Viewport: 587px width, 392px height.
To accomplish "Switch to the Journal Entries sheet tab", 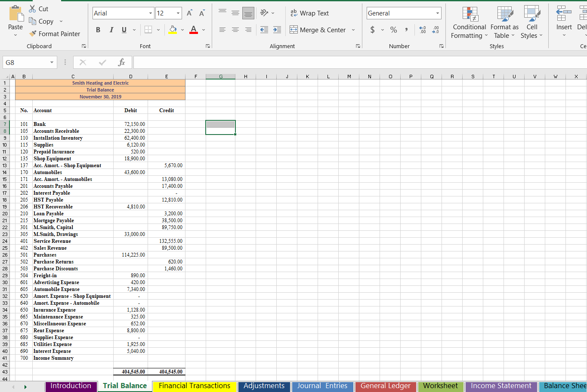I will [x=322, y=386].
